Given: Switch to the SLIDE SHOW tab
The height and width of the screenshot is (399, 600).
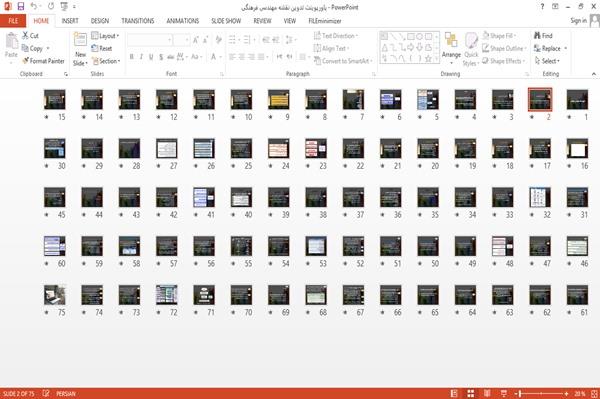Looking at the screenshot, I should [226, 21].
